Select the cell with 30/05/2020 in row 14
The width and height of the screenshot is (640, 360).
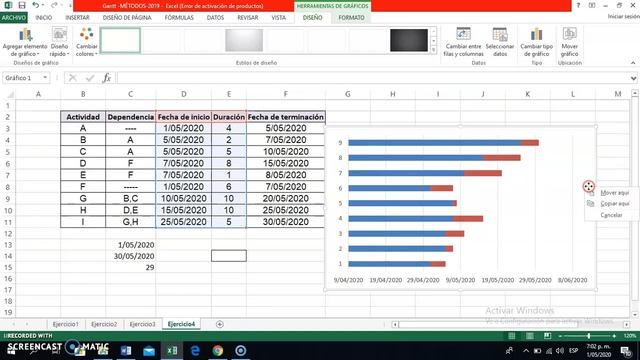[x=131, y=256]
